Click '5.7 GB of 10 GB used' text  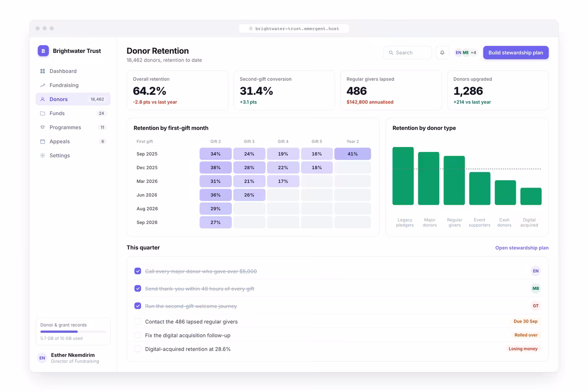[x=61, y=338]
